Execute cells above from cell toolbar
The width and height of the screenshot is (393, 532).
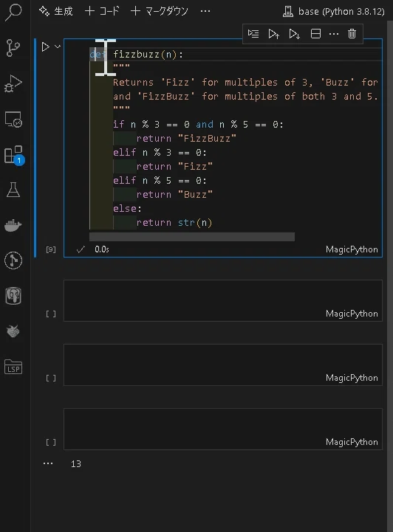(274, 34)
